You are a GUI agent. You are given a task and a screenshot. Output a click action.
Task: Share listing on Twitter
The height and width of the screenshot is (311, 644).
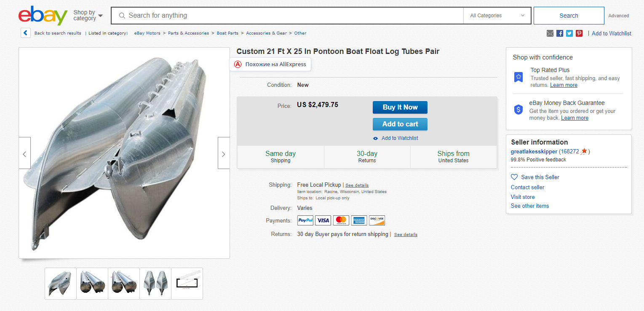(569, 33)
